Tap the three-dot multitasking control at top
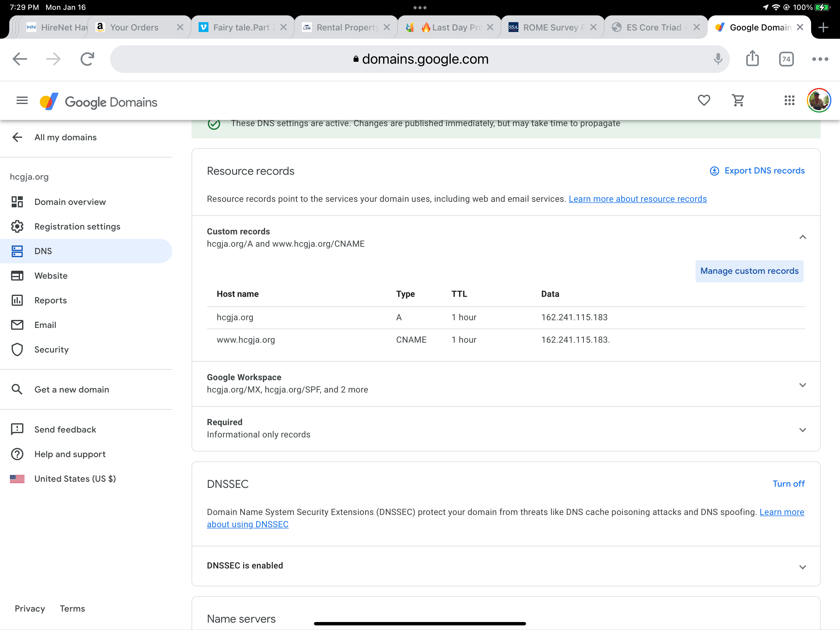Screen dimensions: 840x630 click(x=420, y=7)
